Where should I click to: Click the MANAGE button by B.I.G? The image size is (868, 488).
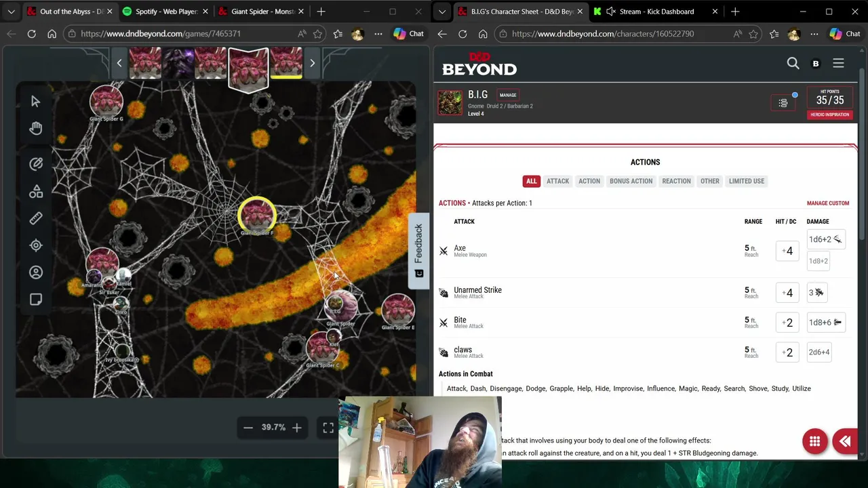coord(508,95)
